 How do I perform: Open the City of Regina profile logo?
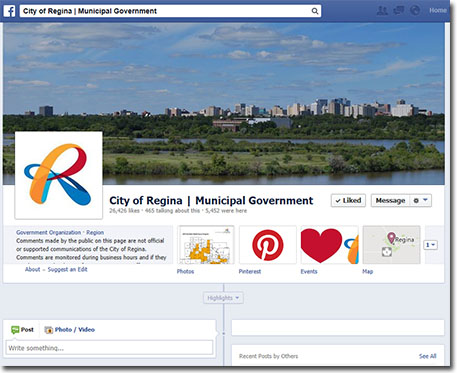[59, 175]
